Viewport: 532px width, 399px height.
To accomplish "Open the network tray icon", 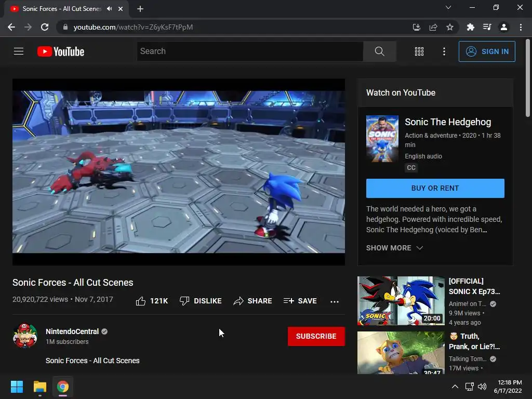I will point(470,387).
